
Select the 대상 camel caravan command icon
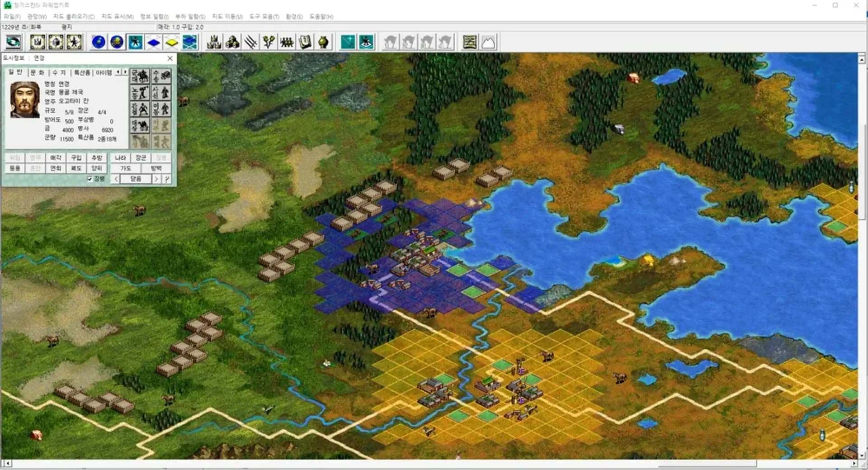(x=140, y=125)
